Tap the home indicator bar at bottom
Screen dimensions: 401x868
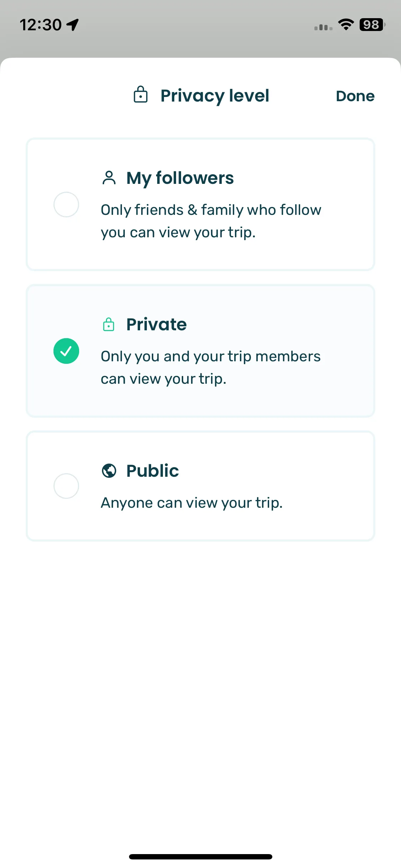tap(201, 857)
